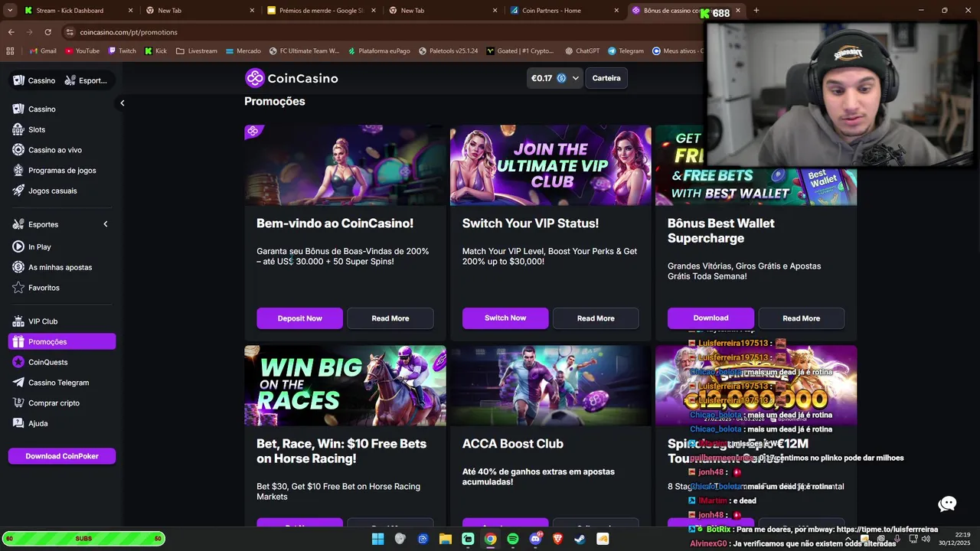Open Cassino Telegram link

click(x=58, y=383)
